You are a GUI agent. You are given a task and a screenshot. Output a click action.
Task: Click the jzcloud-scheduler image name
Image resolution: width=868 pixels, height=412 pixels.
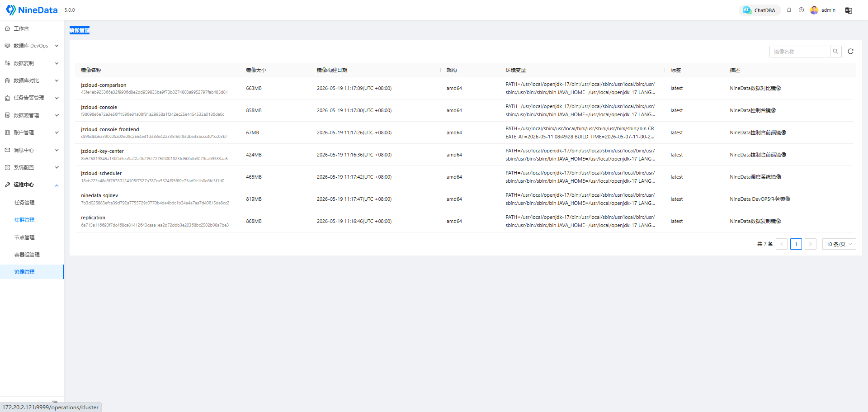coord(101,173)
